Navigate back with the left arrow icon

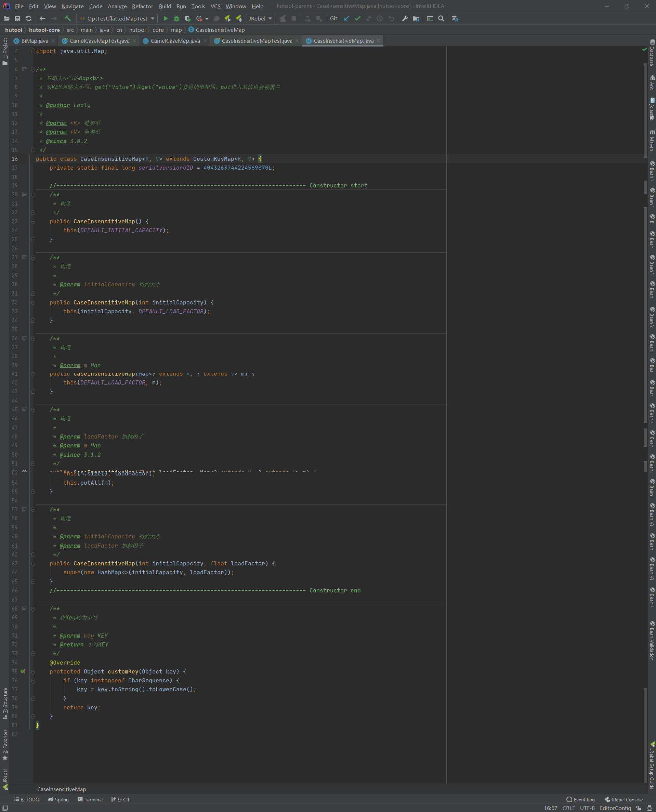coord(42,18)
